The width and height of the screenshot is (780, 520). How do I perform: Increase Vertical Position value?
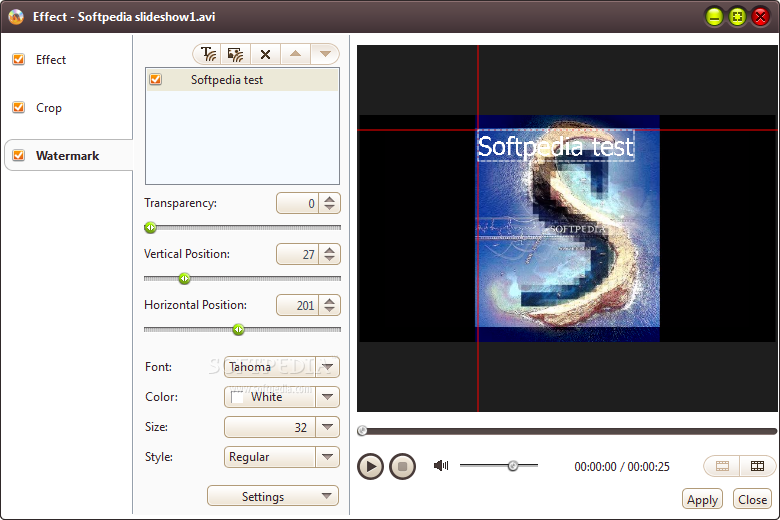click(x=329, y=250)
